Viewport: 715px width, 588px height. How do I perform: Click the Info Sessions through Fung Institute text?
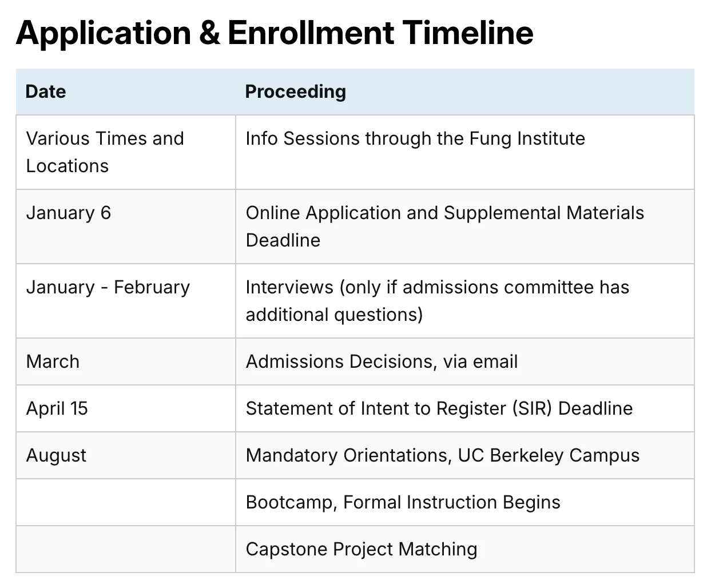click(x=415, y=138)
